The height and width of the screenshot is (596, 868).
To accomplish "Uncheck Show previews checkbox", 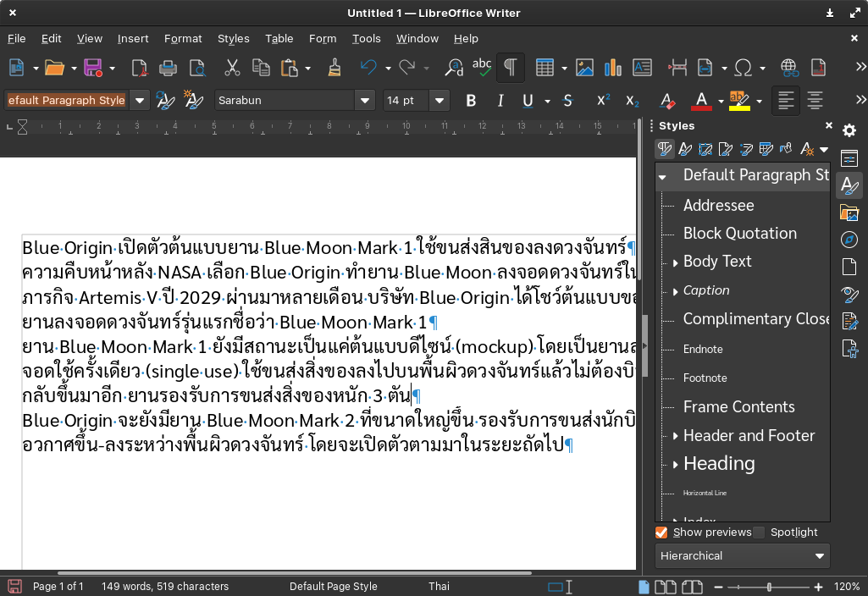I will (x=661, y=533).
